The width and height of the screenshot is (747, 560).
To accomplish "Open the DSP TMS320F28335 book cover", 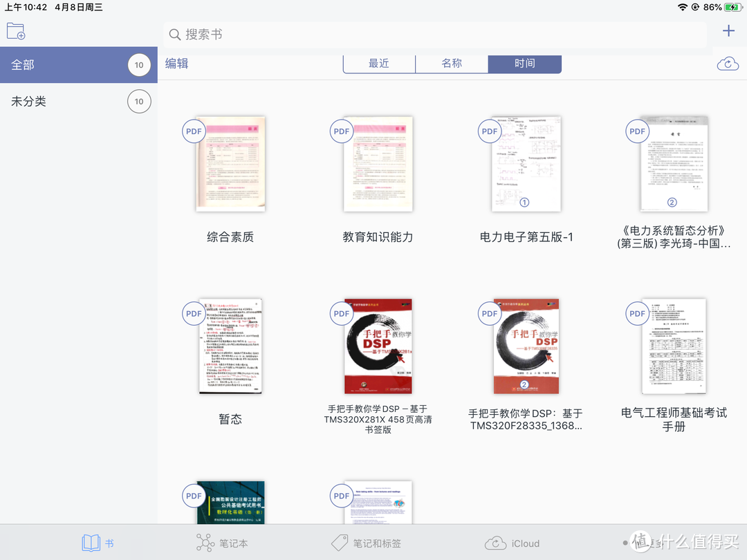I will point(526,346).
